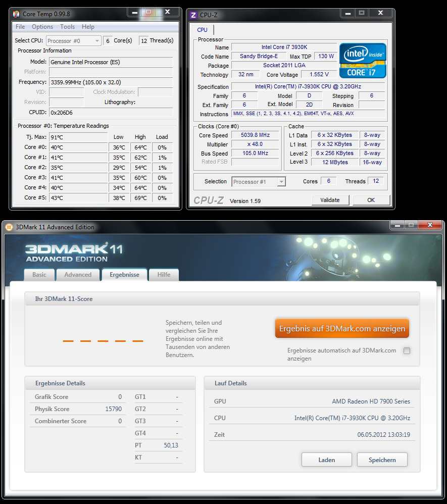Screen dimensions: 447x504
Task: Click Core Voltage value 1.552 V
Action: click(x=319, y=74)
